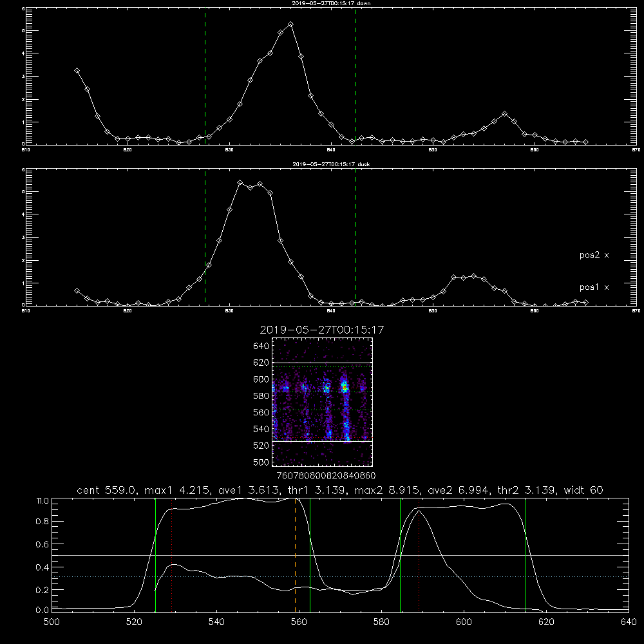Click the timestamp title above the heatmap

[322, 330]
